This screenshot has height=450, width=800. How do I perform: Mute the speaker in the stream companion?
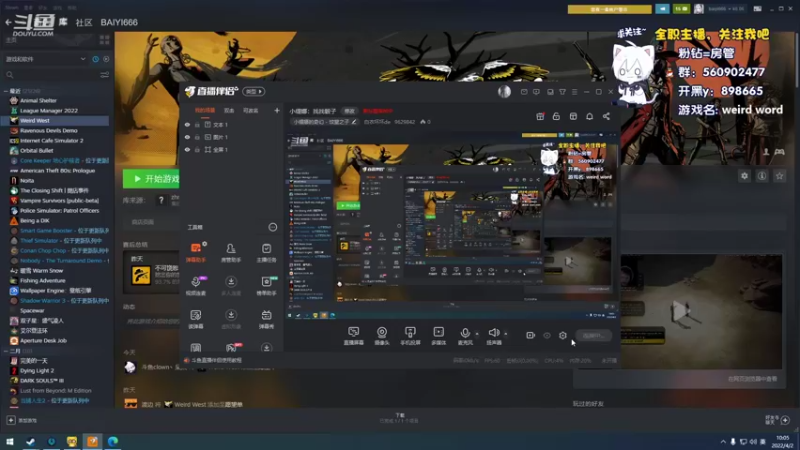click(493, 336)
